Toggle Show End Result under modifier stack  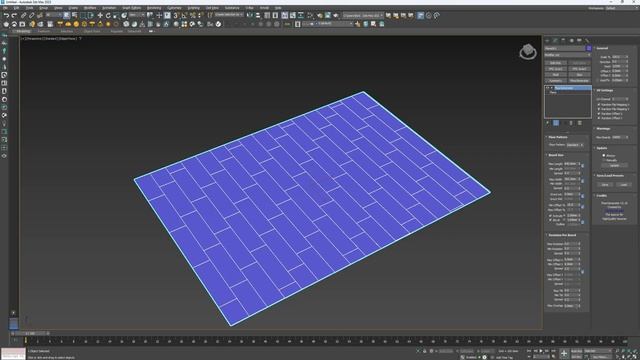(556, 123)
